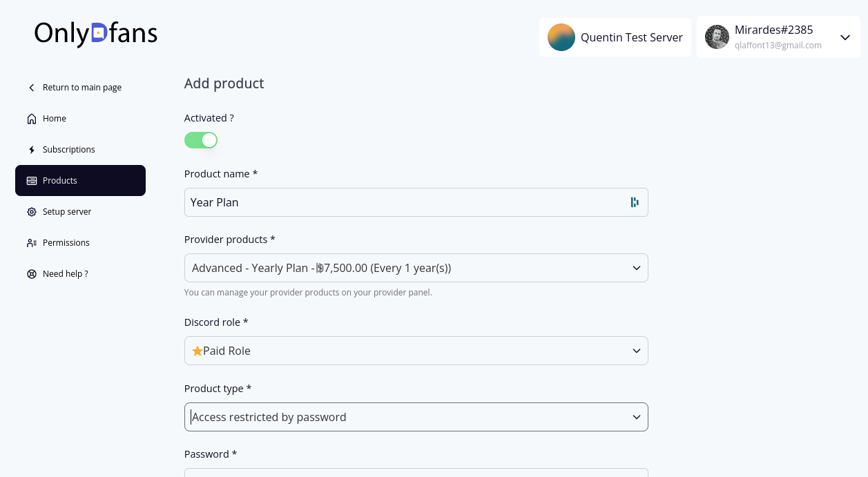Click the Subscriptions lightning bolt icon
868x477 pixels.
coord(32,150)
